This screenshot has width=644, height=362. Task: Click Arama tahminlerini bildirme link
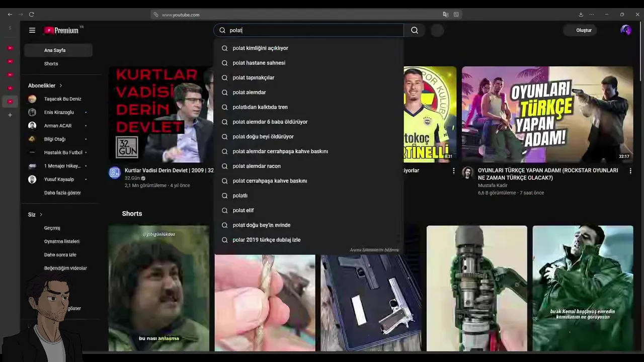[374, 250]
